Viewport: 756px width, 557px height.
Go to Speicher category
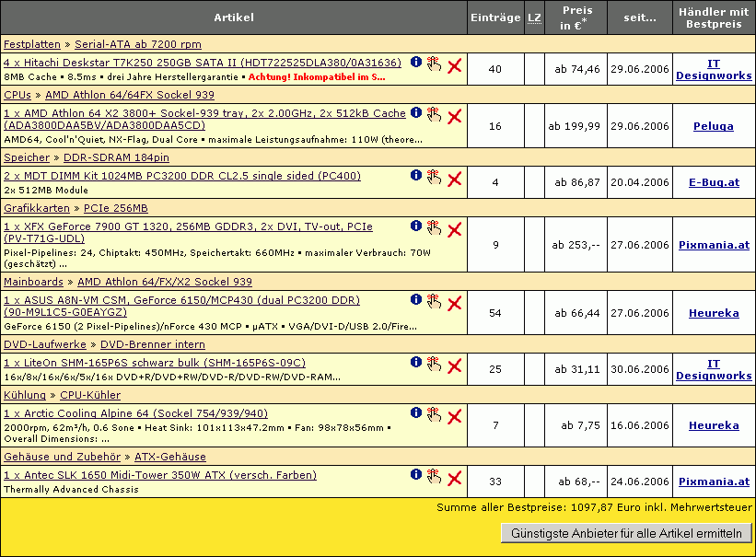[27, 157]
